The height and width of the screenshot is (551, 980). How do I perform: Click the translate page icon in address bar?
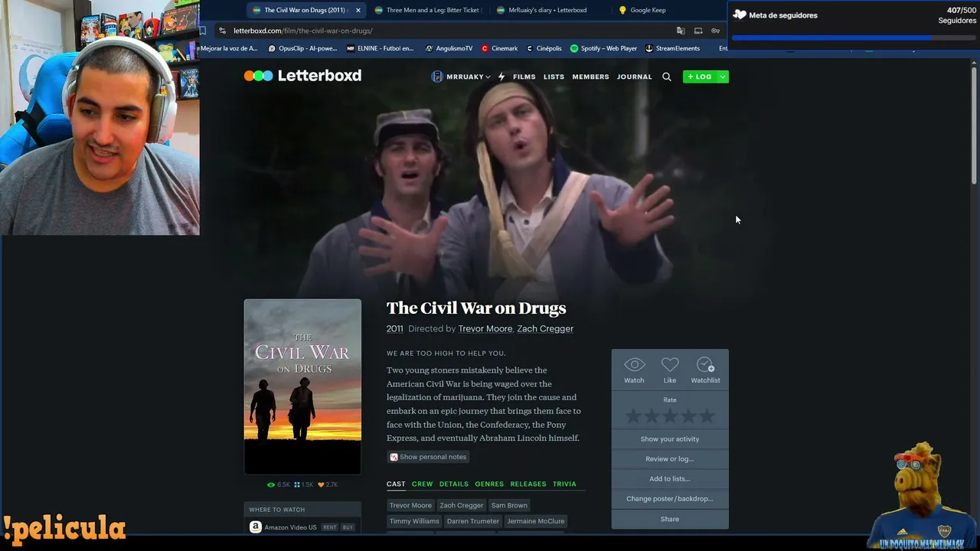681,31
